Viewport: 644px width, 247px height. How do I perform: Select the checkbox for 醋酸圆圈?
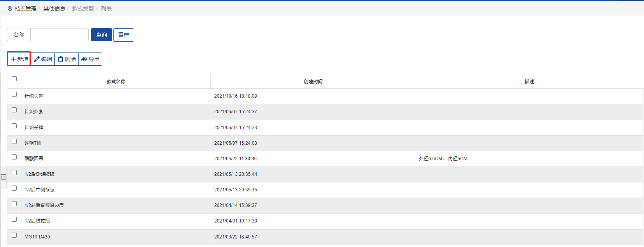point(14,157)
